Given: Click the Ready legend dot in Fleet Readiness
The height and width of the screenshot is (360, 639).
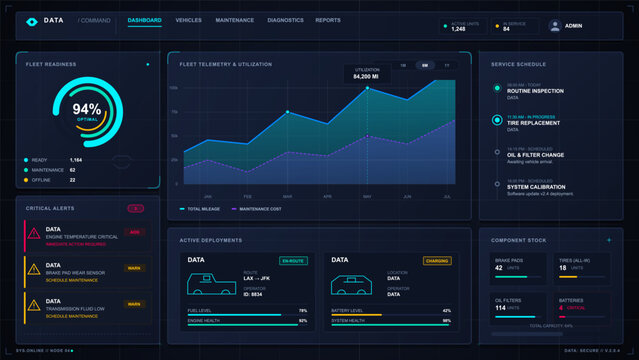Looking at the screenshot, I should coord(26,160).
